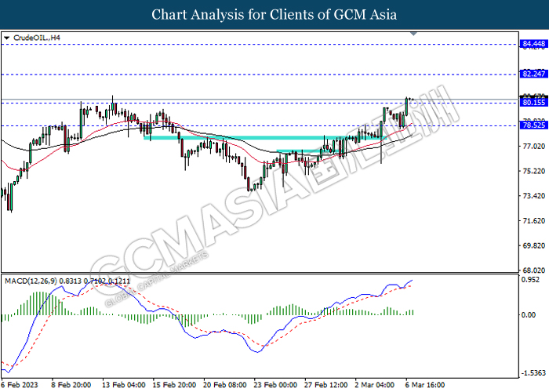The height and width of the screenshot is (392, 549).
Task: Click the 77.020 price axis value
Action: 533,147
